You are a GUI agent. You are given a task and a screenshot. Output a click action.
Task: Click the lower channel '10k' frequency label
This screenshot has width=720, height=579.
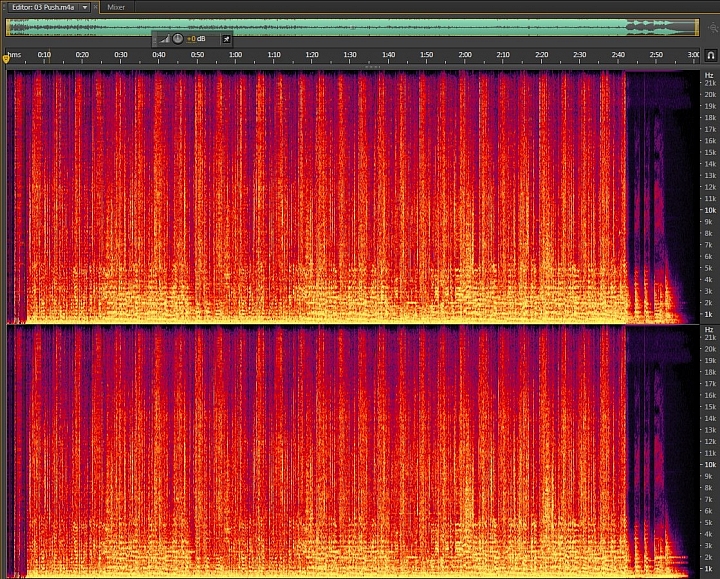710,465
